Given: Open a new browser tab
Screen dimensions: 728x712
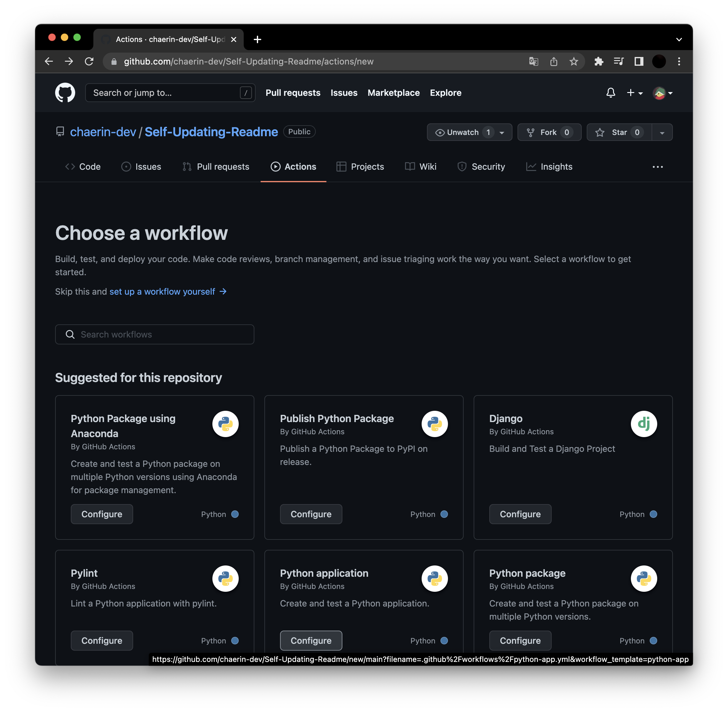Looking at the screenshot, I should 257,39.
